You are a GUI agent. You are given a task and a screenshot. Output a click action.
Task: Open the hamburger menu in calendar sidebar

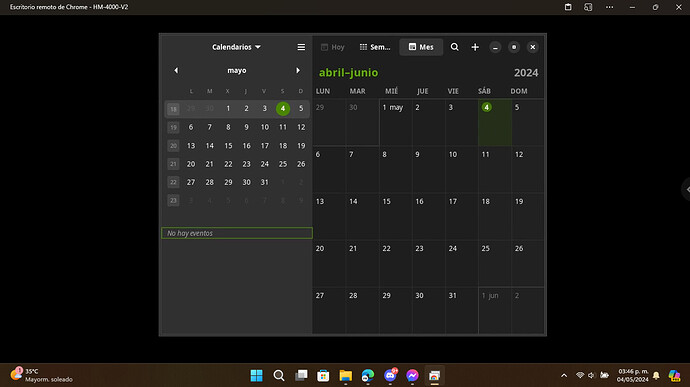(301, 47)
